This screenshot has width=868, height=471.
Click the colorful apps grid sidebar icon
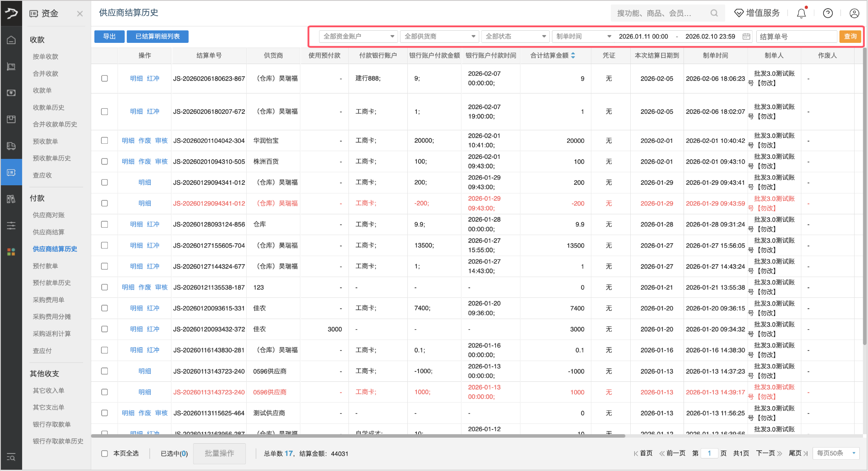click(11, 252)
